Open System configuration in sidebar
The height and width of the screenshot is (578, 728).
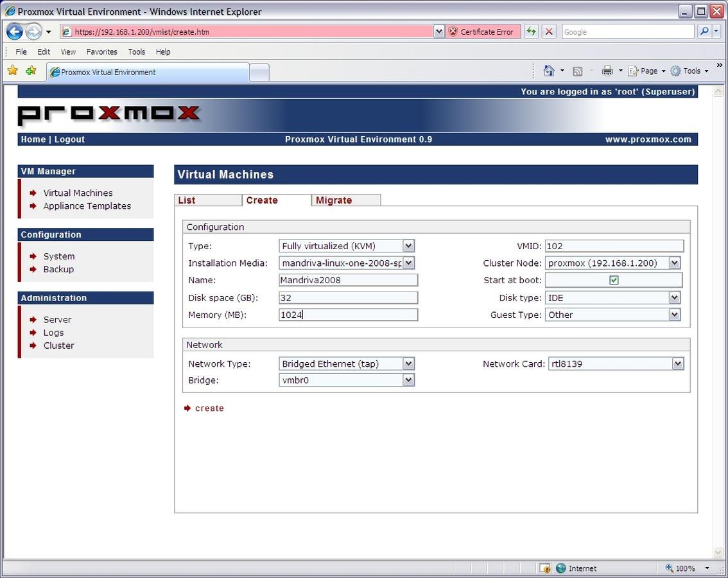point(59,256)
